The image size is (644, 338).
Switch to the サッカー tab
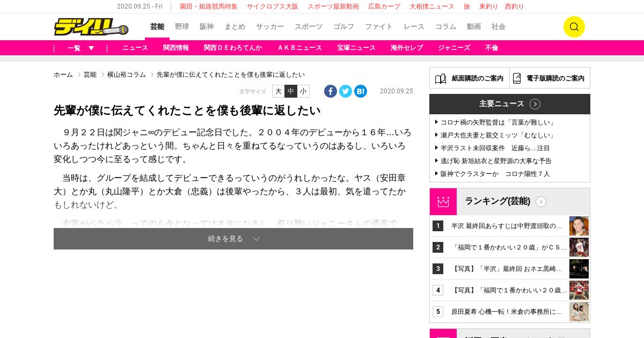pyautogui.click(x=270, y=27)
